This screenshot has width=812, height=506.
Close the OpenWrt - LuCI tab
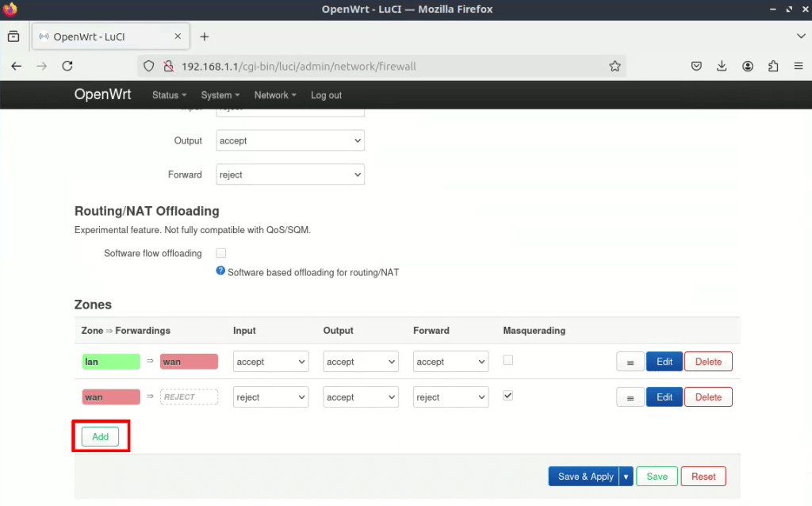point(178,36)
